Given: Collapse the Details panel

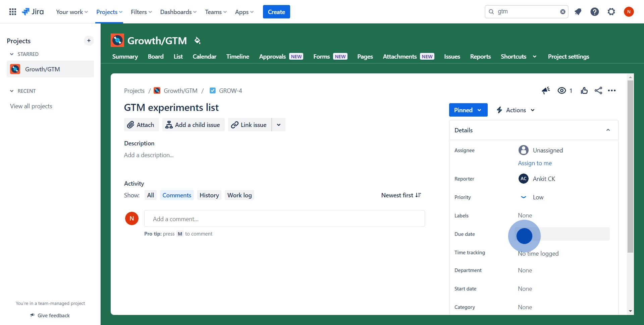Looking at the screenshot, I should click(608, 130).
